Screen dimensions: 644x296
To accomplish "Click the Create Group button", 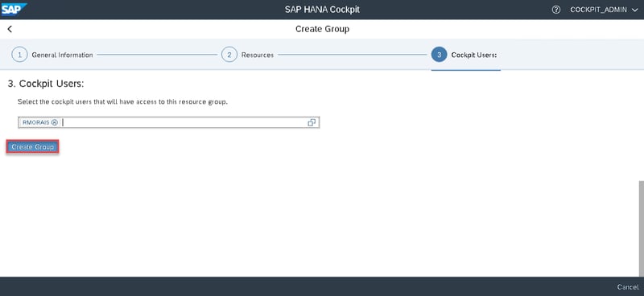I will pos(33,147).
